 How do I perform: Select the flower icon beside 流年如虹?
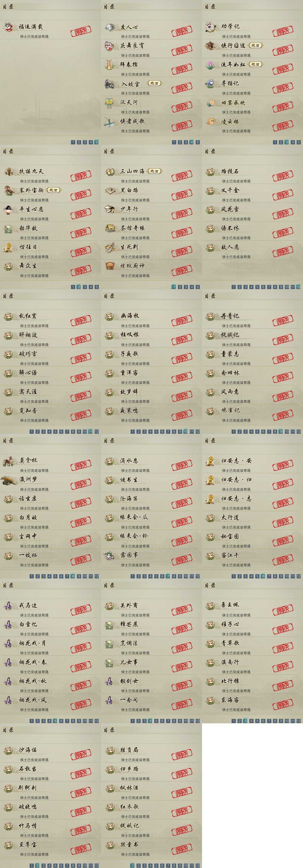click(211, 65)
